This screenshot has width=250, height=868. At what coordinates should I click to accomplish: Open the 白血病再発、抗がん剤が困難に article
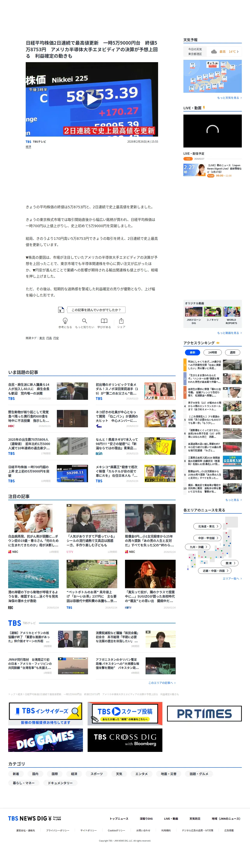33,529
